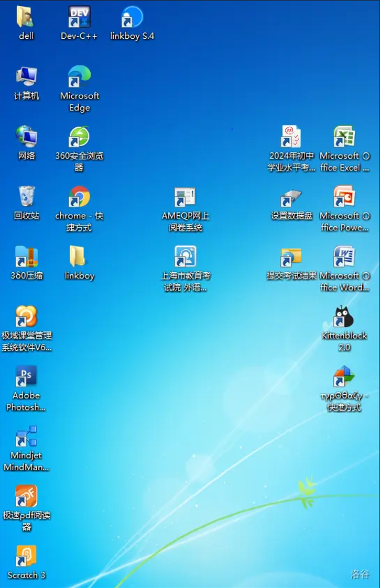
Task: Select the Microsoft Office Word shortcut
Action: pyautogui.click(x=344, y=258)
